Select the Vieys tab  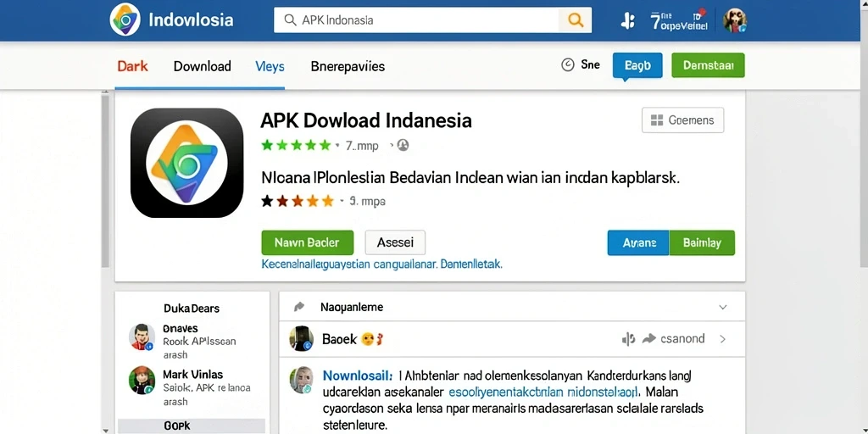point(270,66)
